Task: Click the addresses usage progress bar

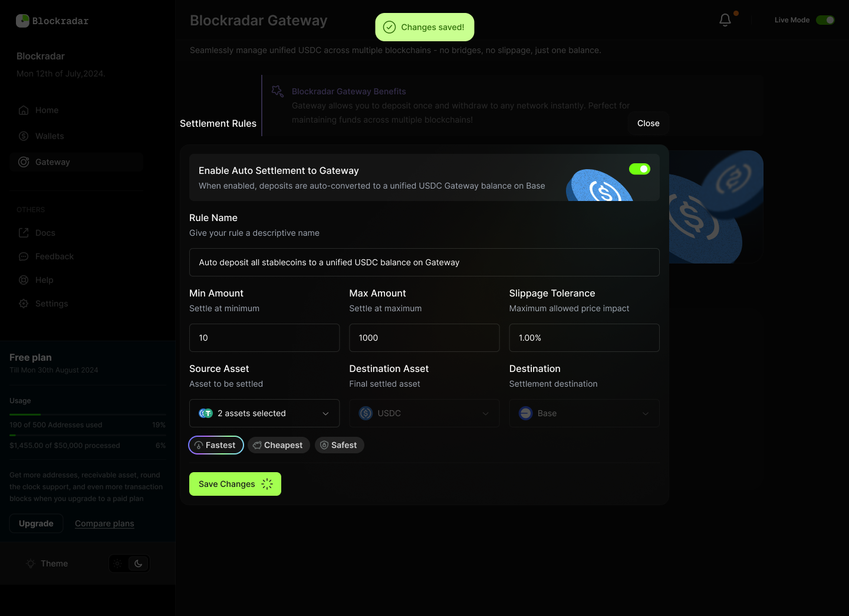Action: point(88,415)
